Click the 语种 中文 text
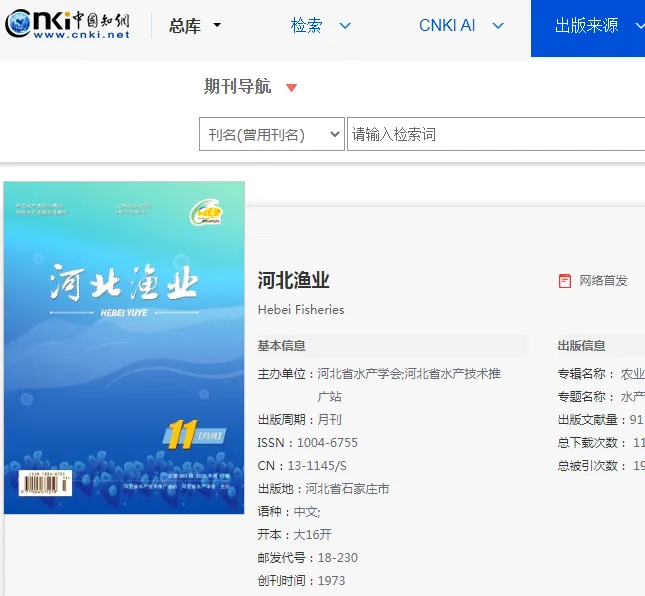This screenshot has height=596, width=645. tap(289, 512)
